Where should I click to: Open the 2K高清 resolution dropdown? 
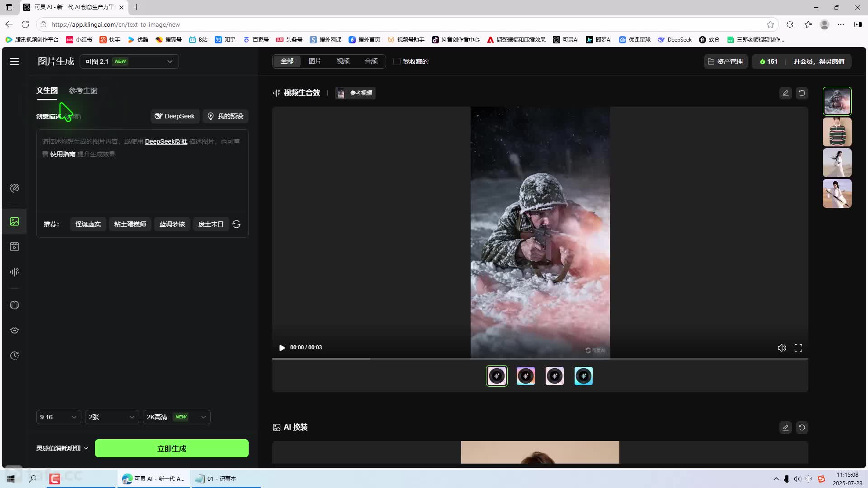pyautogui.click(x=176, y=417)
